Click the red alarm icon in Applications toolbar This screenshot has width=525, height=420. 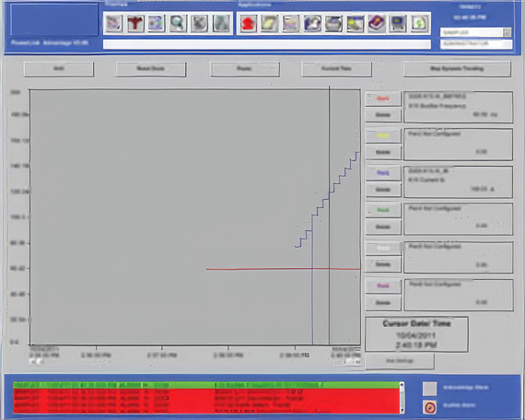248,23
